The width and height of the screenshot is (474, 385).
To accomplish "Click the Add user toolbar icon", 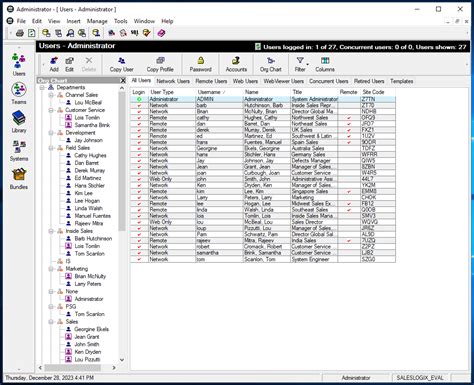I will coord(54,61).
